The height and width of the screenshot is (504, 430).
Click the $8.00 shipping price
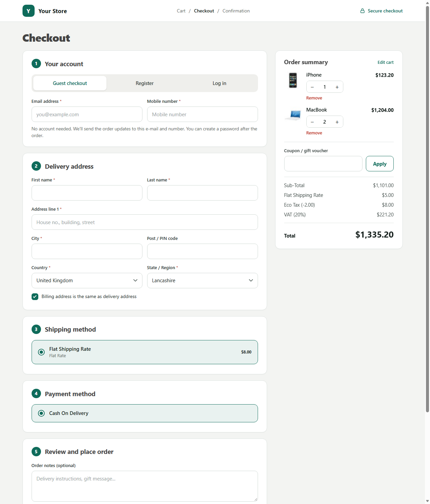point(246,352)
